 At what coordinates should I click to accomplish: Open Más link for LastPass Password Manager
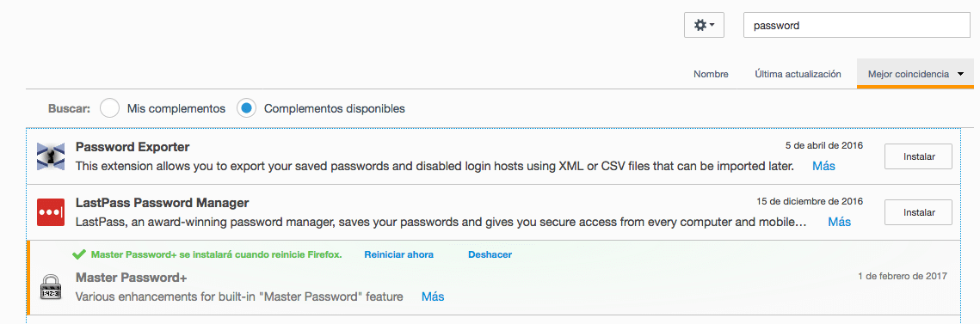pyautogui.click(x=840, y=223)
